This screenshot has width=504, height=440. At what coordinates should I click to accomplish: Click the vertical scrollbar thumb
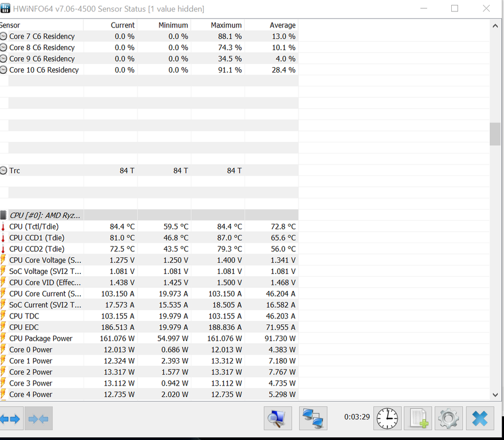(x=495, y=134)
